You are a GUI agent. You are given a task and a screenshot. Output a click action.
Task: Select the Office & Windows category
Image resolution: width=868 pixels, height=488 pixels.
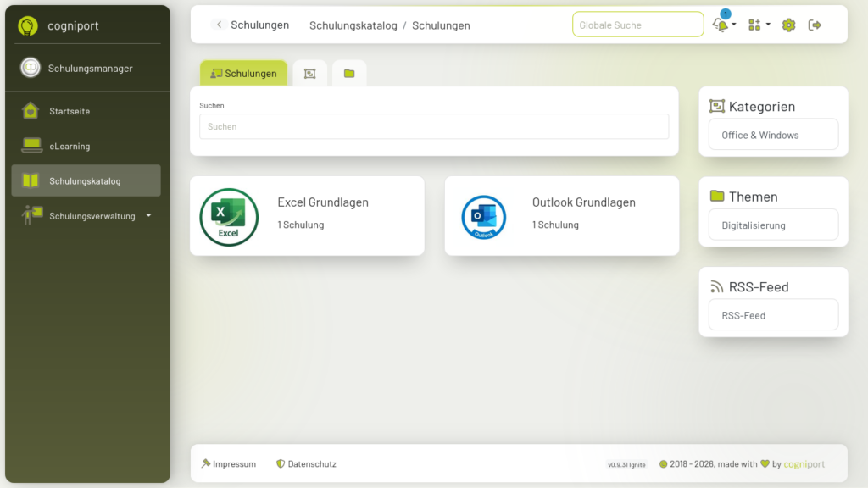[773, 135]
